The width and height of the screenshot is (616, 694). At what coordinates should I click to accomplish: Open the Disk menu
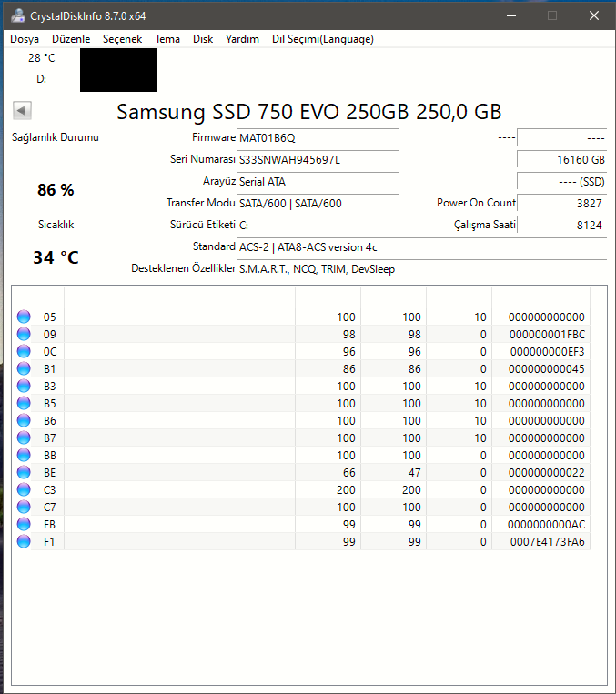(203, 39)
